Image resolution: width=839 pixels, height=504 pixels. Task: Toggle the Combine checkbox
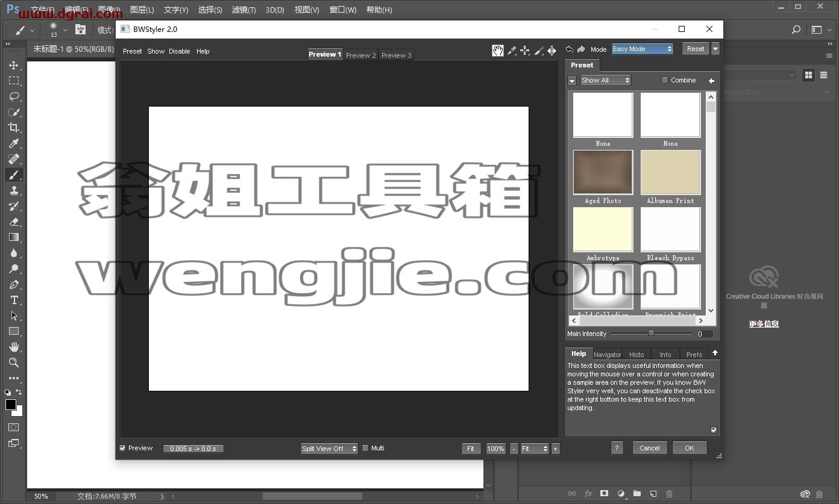tap(665, 80)
